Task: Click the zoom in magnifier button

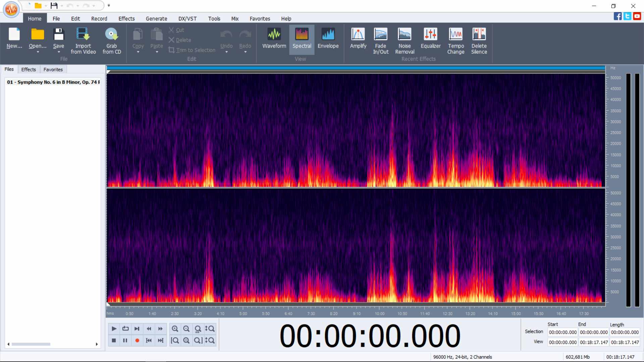Action: 175,328
